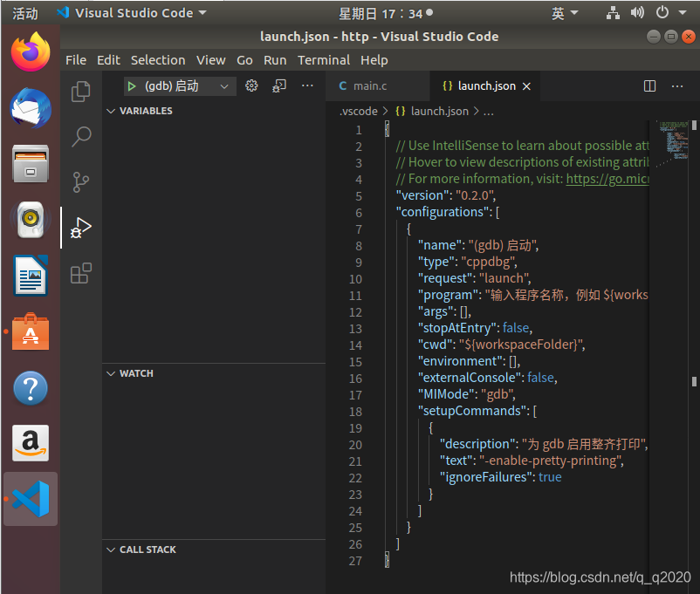Viewport: 700px width, 594px height.
Task: Click the "stopAtEntry" false value
Action: 516,328
